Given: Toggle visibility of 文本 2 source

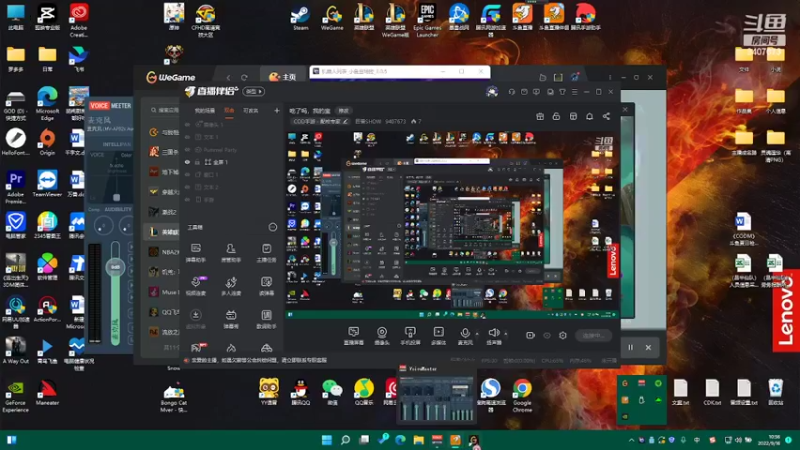Looking at the screenshot, I should pyautogui.click(x=187, y=187).
